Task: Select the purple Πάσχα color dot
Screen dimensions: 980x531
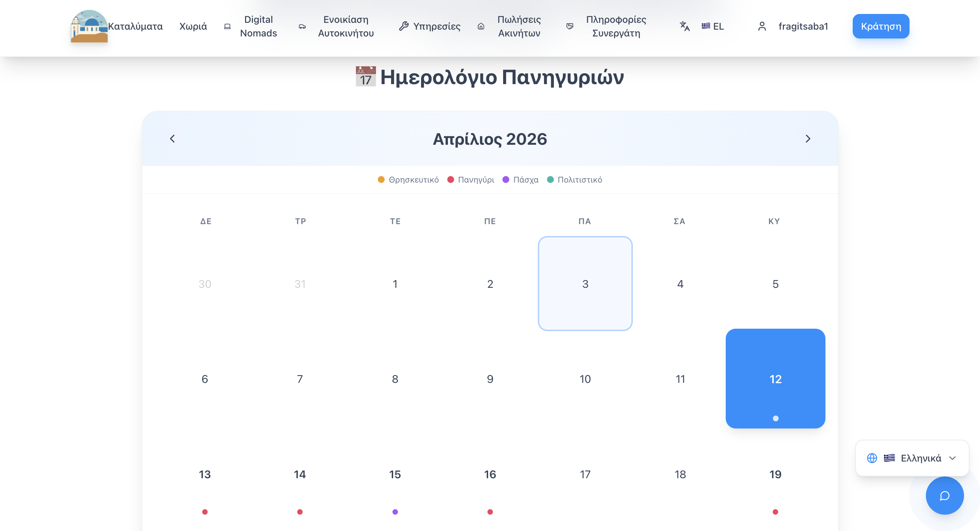Action: click(x=505, y=179)
